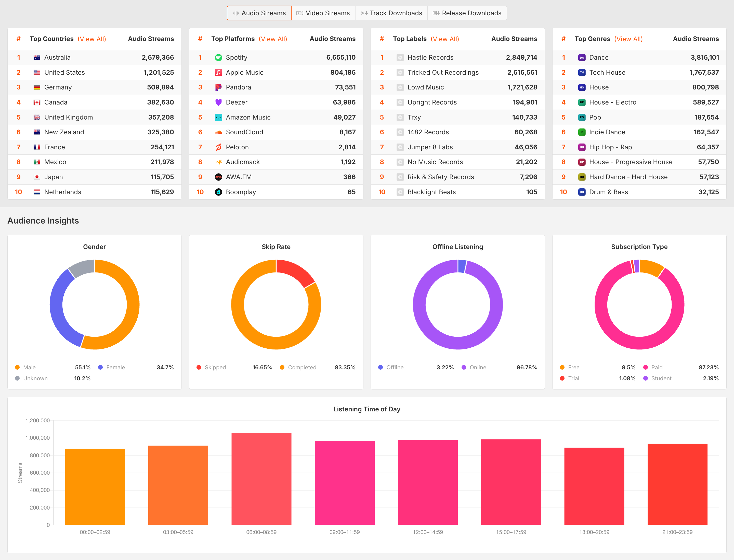Toggle the Male legend color dot

tap(17, 367)
